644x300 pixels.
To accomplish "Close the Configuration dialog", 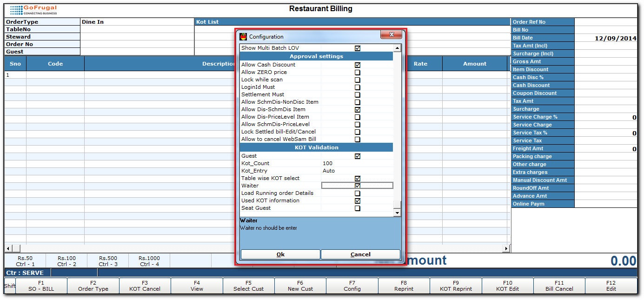I will (391, 35).
